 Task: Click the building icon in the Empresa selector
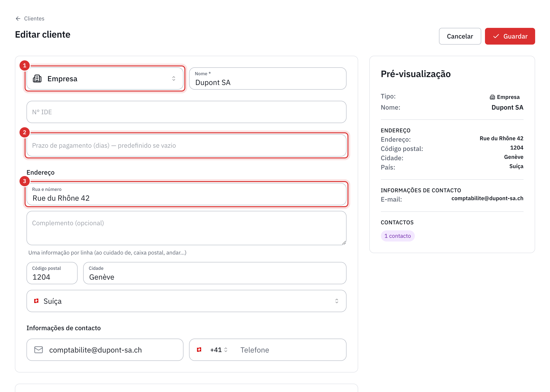pos(37,79)
